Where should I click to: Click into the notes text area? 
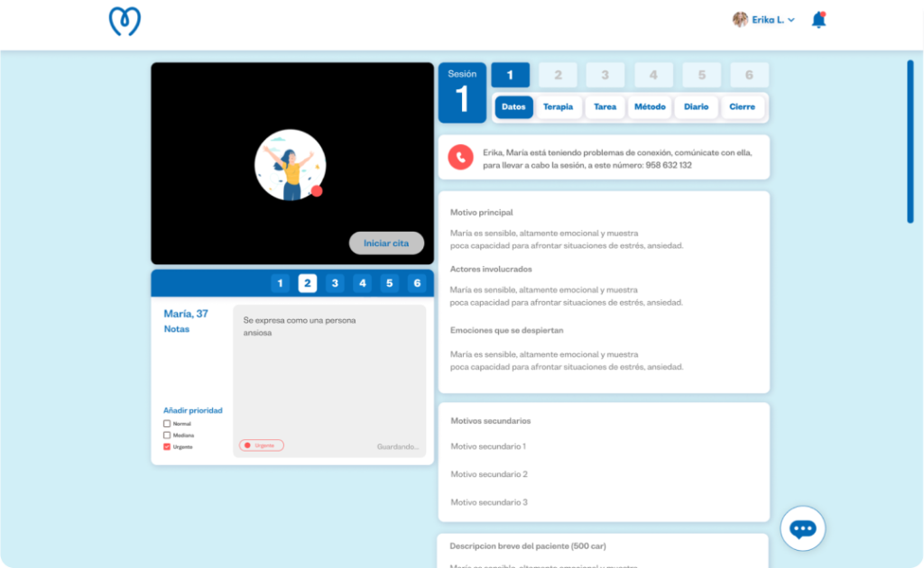329,380
